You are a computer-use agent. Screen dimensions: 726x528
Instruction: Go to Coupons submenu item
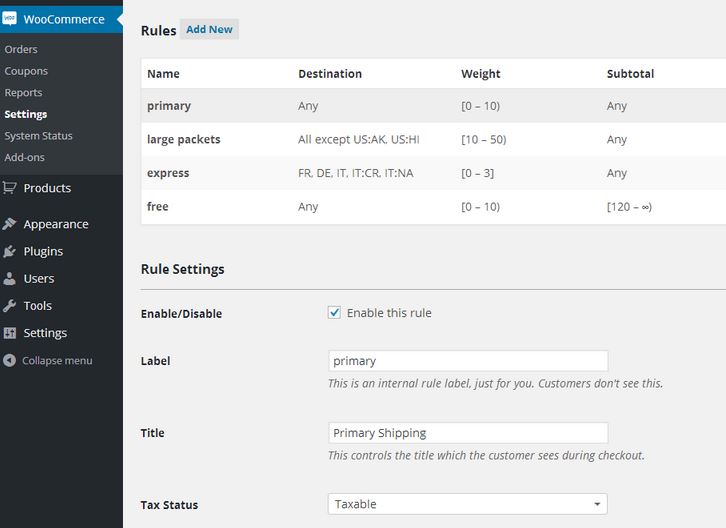point(26,71)
